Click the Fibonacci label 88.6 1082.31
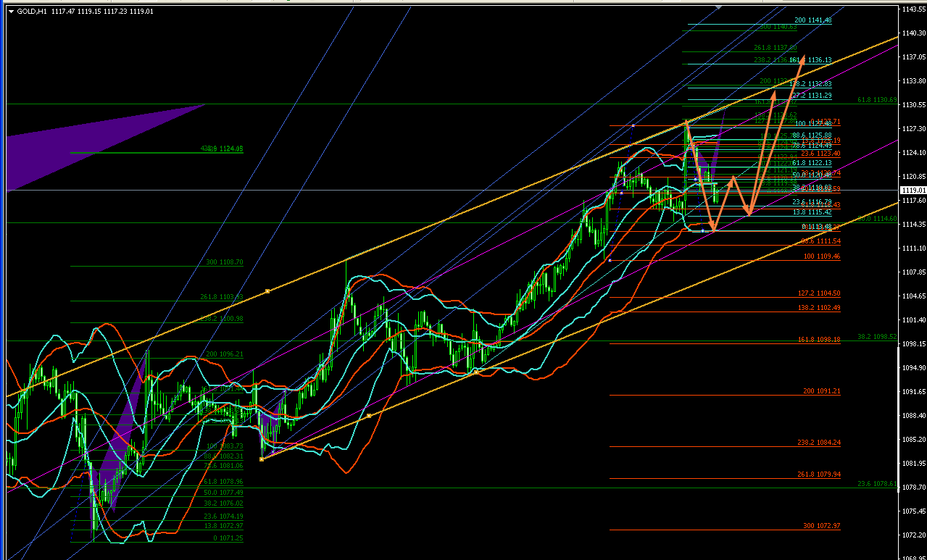Viewport: 927px width, 560px height. pos(223,456)
